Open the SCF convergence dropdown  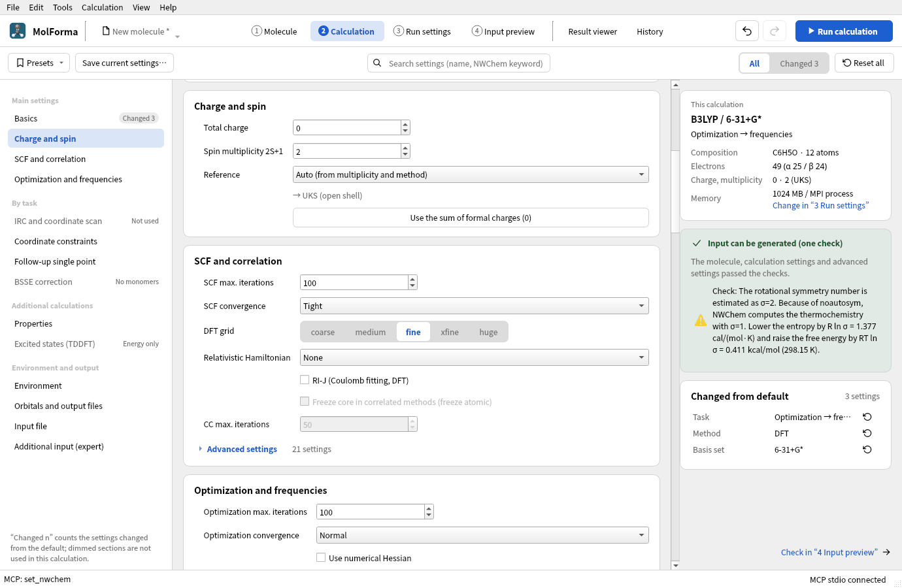point(475,306)
